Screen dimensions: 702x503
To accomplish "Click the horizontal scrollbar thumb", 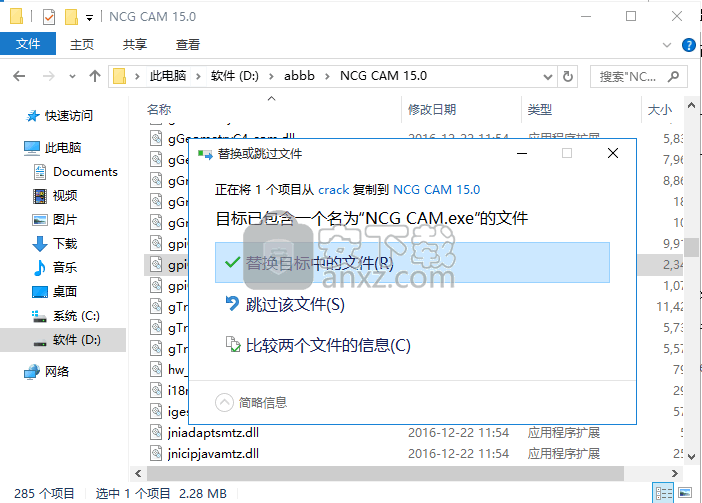I will point(385,473).
